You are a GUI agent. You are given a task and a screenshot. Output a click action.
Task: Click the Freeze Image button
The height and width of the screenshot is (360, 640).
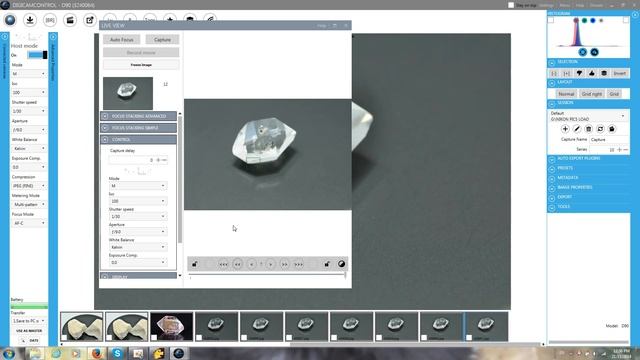(x=141, y=65)
